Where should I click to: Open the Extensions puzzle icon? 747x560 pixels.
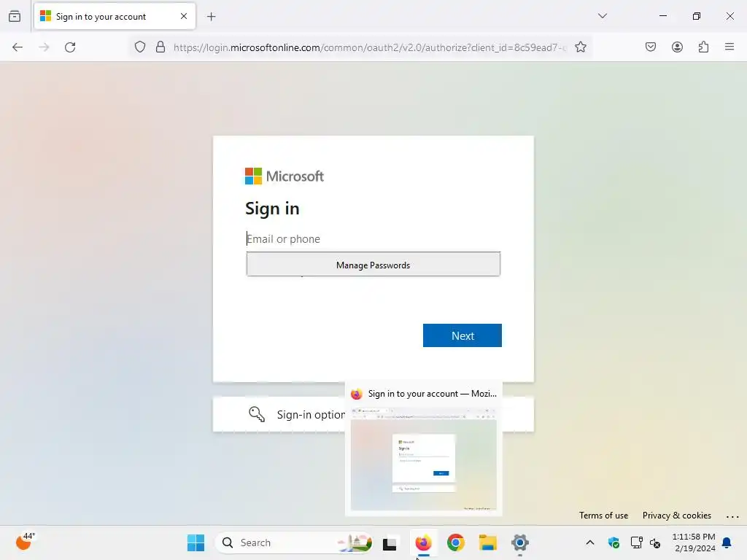tap(703, 47)
